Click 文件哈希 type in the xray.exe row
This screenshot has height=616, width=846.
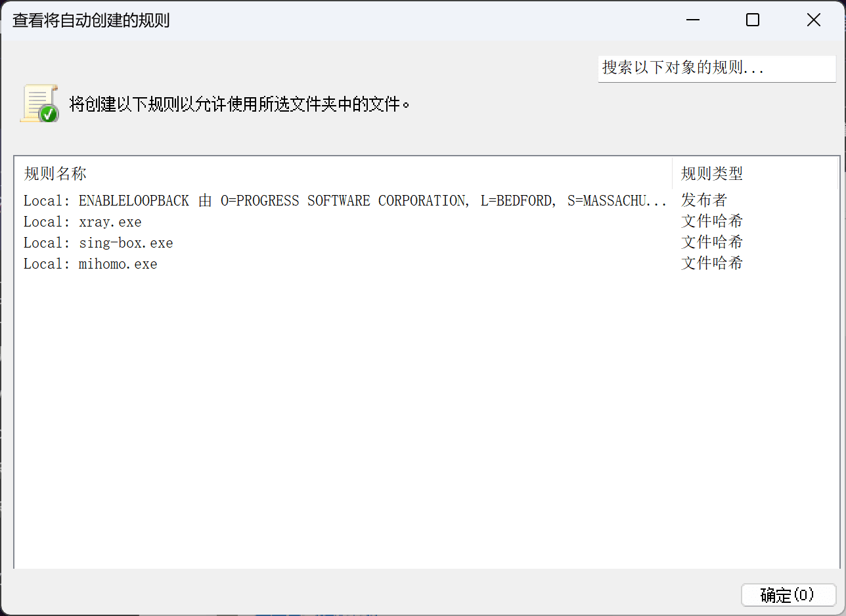tap(712, 221)
